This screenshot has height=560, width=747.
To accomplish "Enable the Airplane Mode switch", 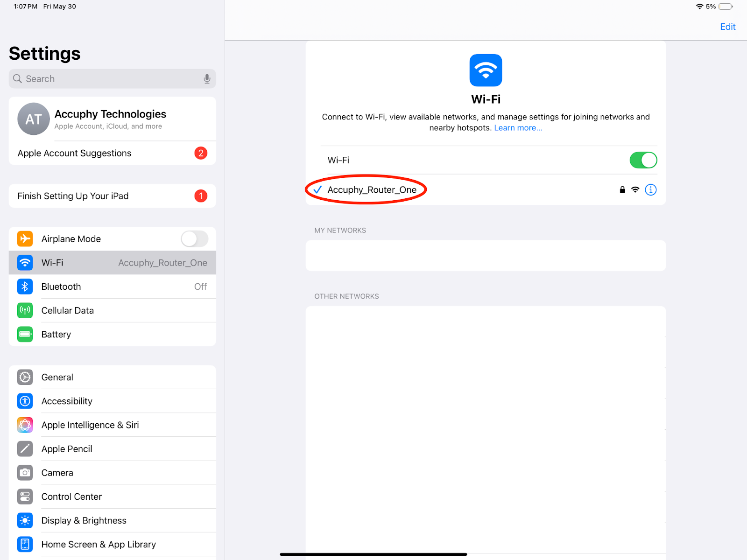I will (x=195, y=239).
